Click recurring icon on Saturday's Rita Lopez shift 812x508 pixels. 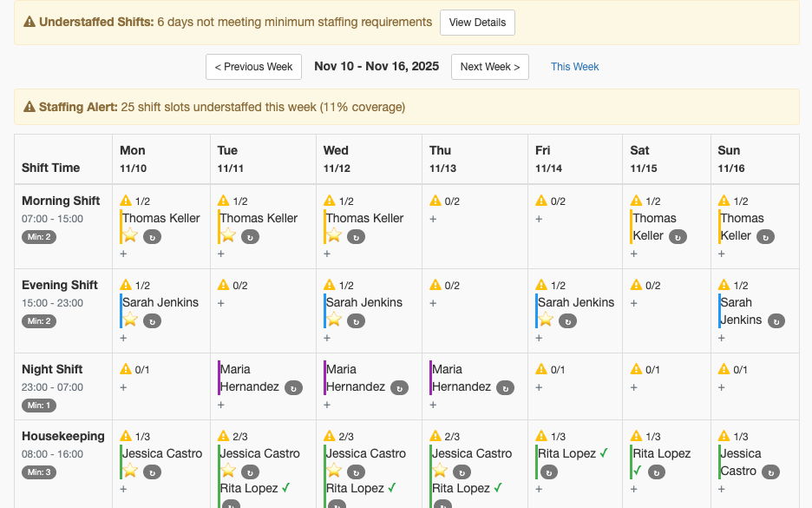656,472
